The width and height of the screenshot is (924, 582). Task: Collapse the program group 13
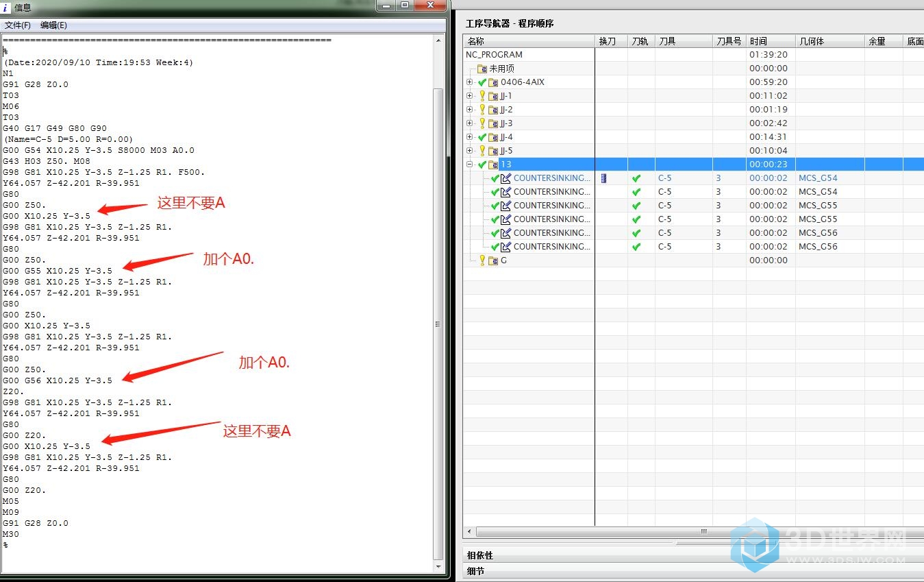pyautogui.click(x=470, y=165)
